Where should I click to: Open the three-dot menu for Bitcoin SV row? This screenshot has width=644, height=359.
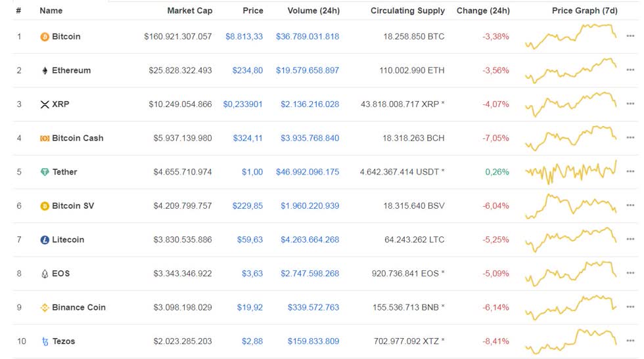point(630,205)
